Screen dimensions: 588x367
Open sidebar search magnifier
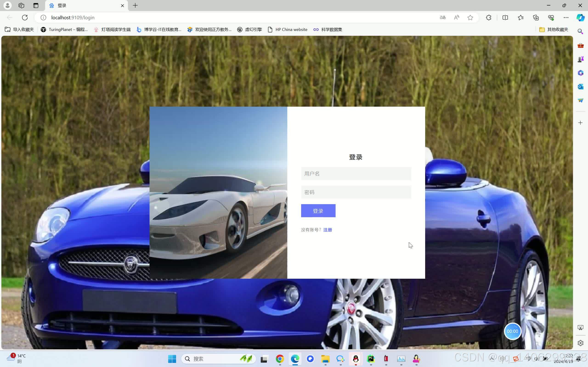[580, 32]
